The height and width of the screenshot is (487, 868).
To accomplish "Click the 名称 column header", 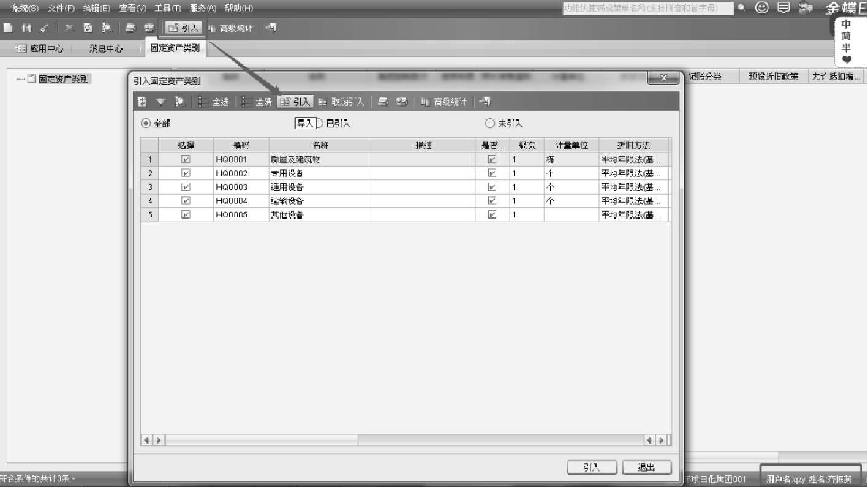I will [x=320, y=145].
